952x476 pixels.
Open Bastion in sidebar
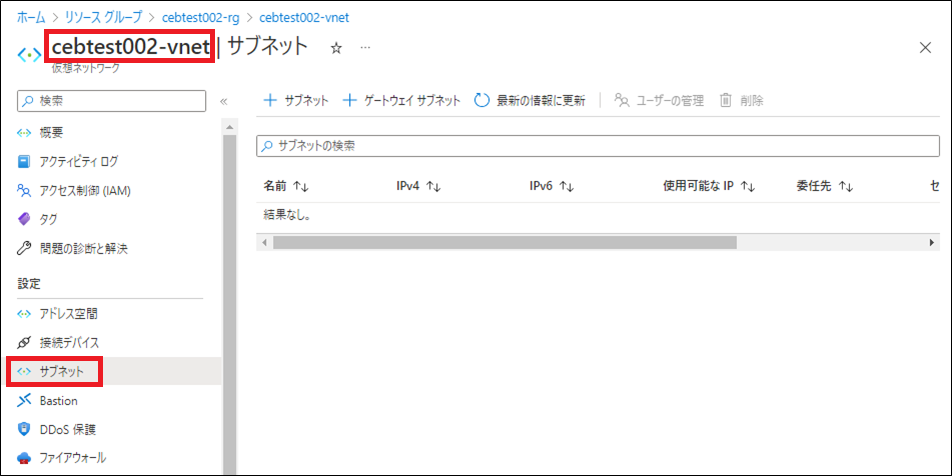tap(47, 401)
